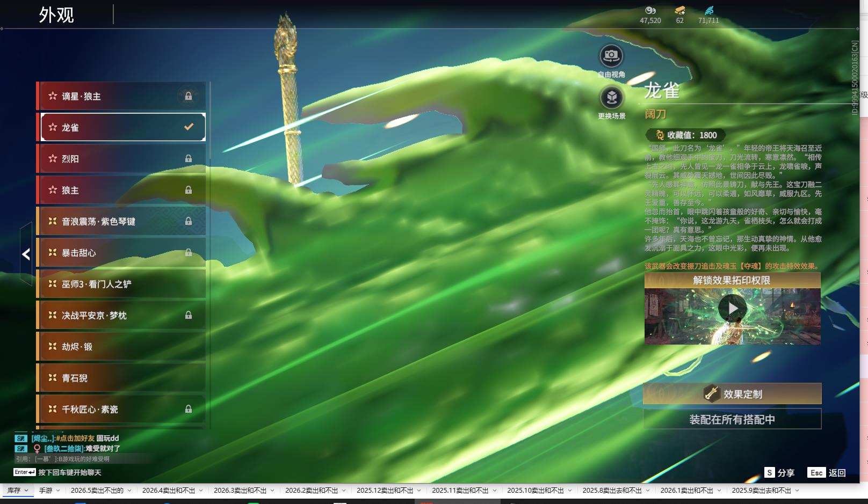The image size is (868, 504).
Task: Click the female symbol icon in chat
Action: (37, 448)
